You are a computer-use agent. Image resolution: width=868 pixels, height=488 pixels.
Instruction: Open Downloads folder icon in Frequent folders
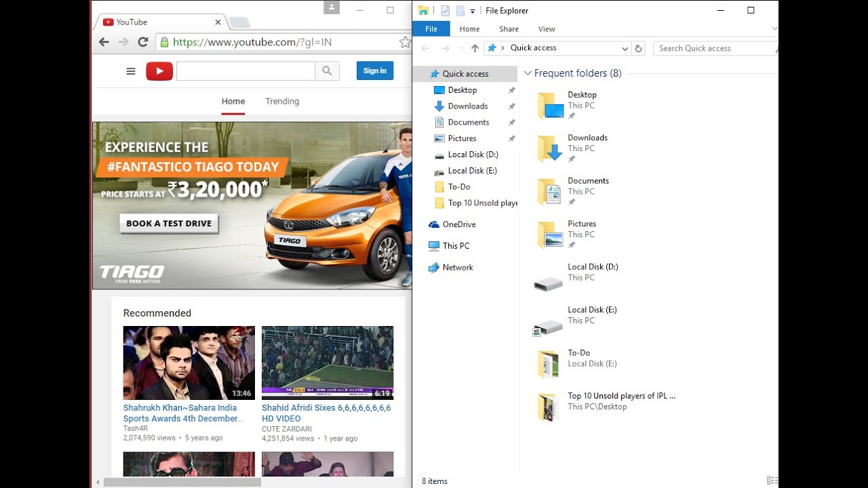tap(550, 148)
